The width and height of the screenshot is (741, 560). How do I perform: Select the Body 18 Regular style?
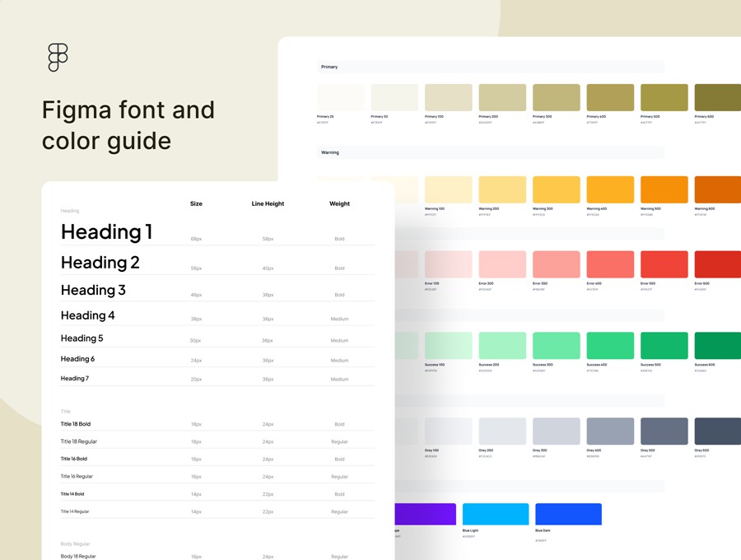pos(81,557)
